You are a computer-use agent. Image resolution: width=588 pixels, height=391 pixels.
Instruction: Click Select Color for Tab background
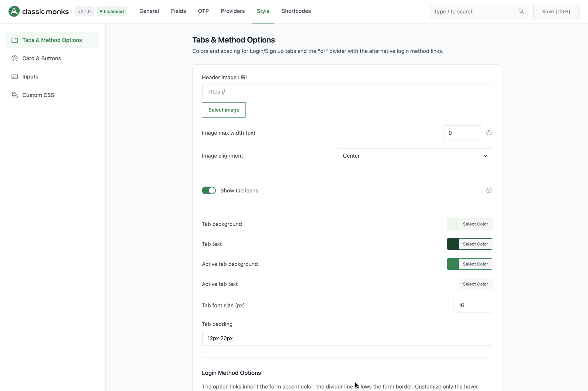point(475,224)
